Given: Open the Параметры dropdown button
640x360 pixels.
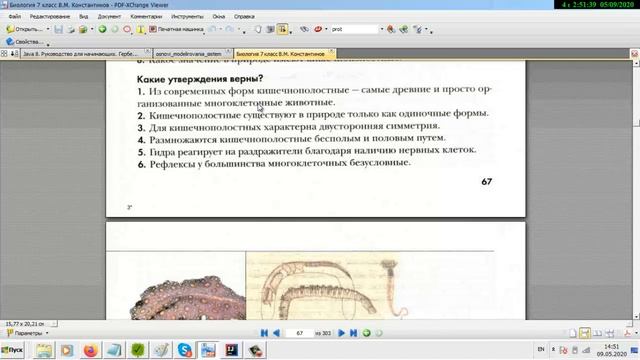Looking at the screenshot, I should click(x=28, y=333).
